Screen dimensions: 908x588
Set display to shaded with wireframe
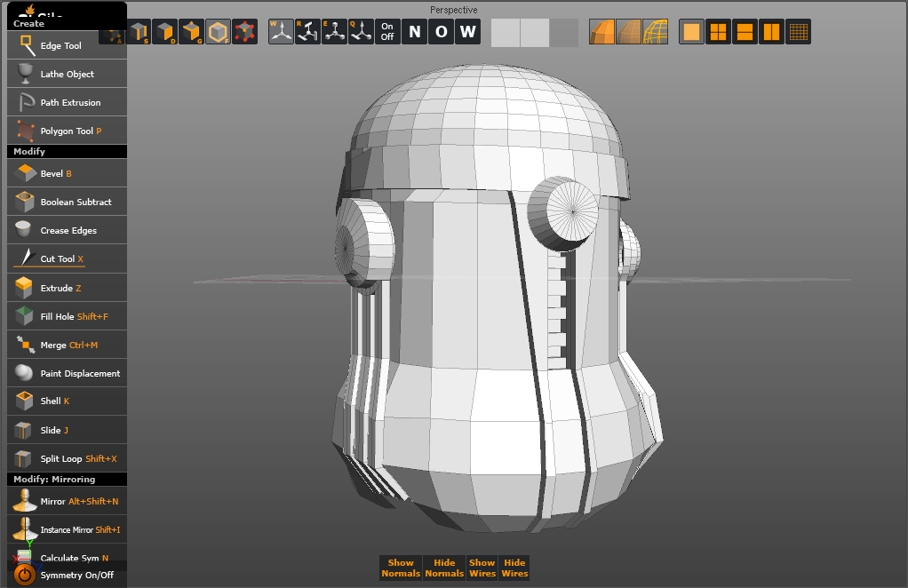click(628, 32)
